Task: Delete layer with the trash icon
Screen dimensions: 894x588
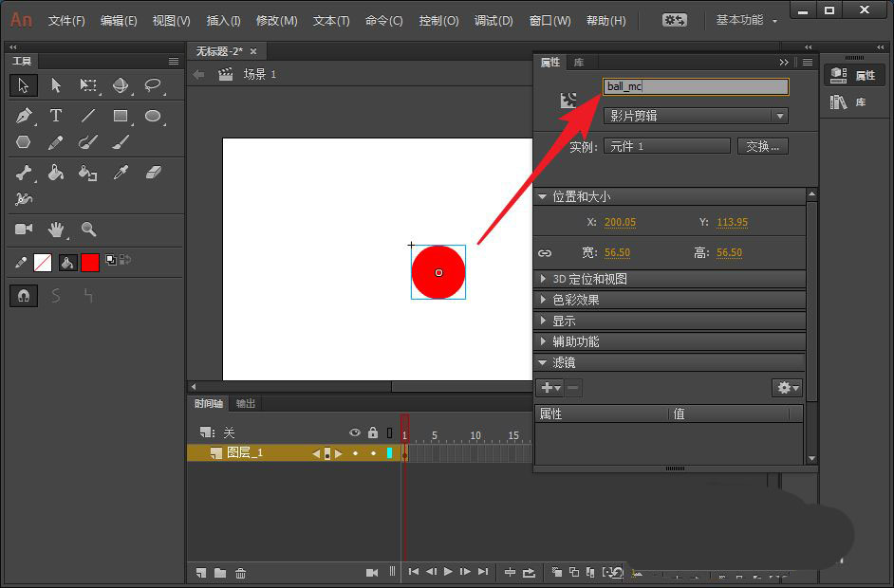Action: [241, 573]
